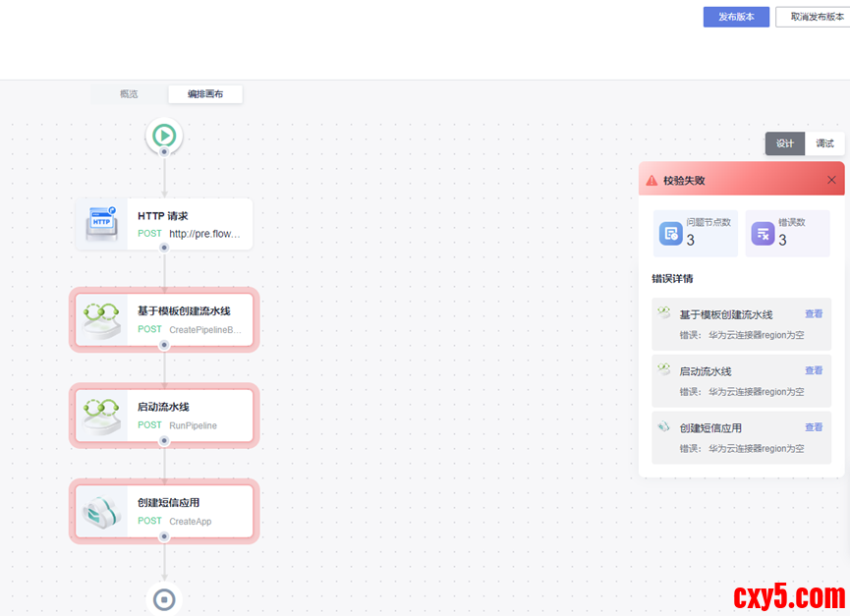This screenshot has width=850, height=616.
Task: Close the 校验失败 panel
Action: (x=831, y=180)
